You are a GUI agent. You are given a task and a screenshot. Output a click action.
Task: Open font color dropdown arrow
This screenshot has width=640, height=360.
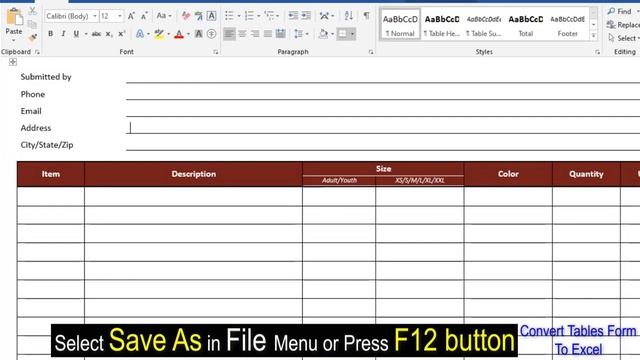tap(188, 34)
